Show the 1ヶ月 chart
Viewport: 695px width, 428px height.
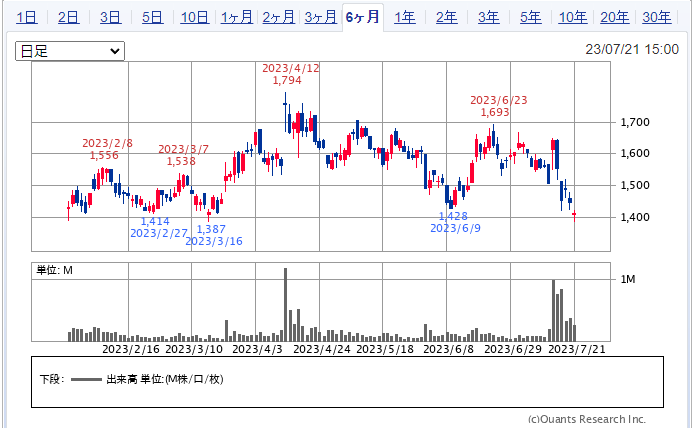tap(237, 17)
